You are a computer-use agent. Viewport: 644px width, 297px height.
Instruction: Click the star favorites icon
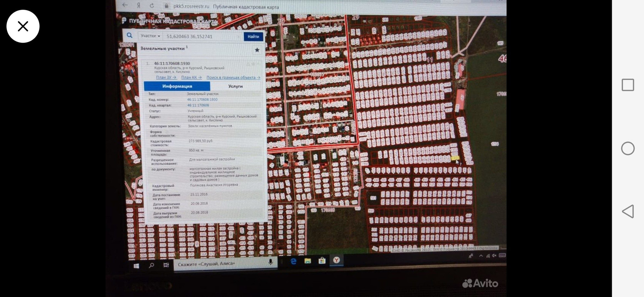pyautogui.click(x=257, y=50)
